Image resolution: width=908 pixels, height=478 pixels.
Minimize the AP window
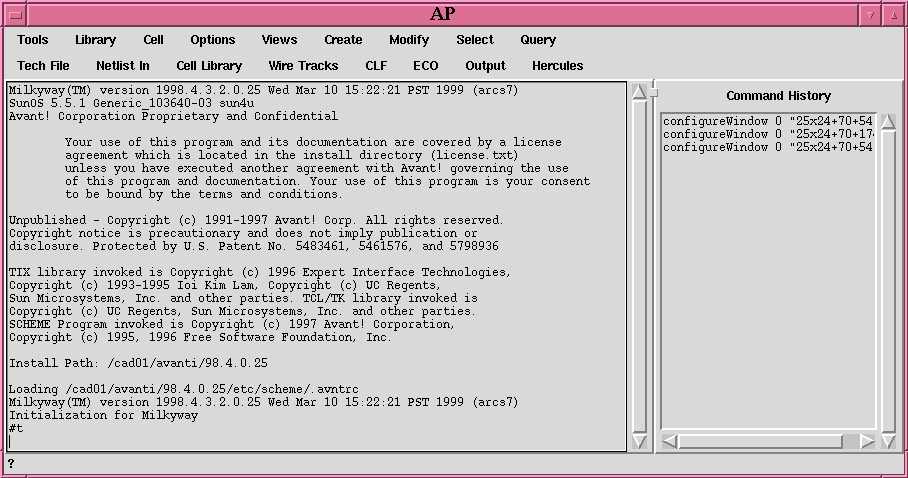click(x=870, y=14)
